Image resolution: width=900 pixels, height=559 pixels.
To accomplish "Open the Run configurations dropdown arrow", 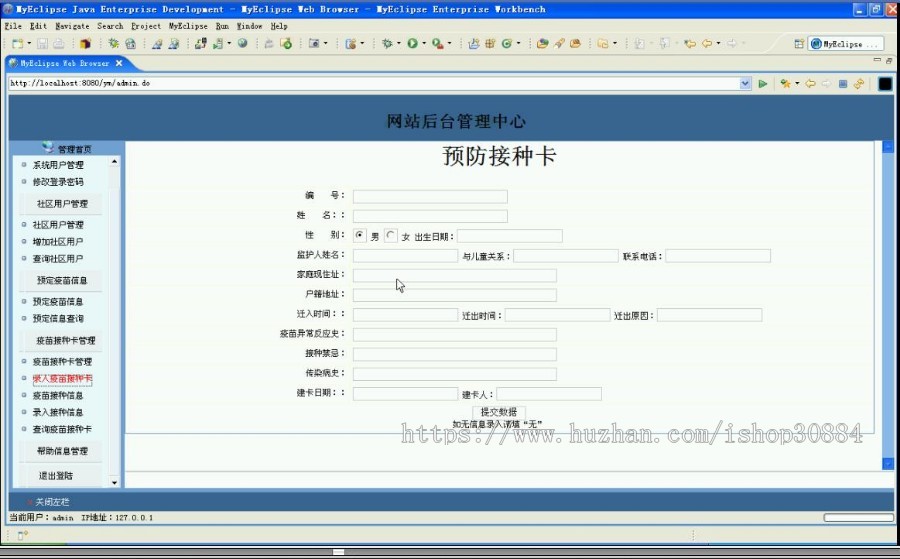I will (x=424, y=44).
